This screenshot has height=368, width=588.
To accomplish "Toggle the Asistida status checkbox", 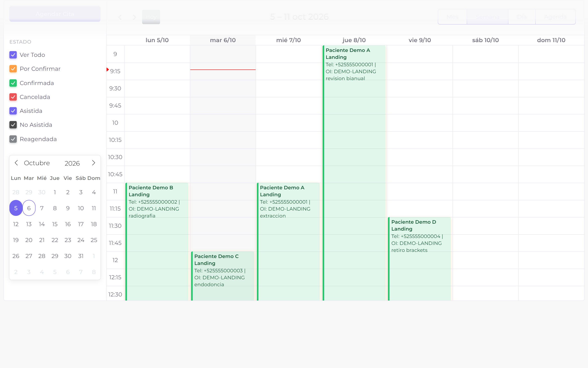I will pyautogui.click(x=13, y=111).
